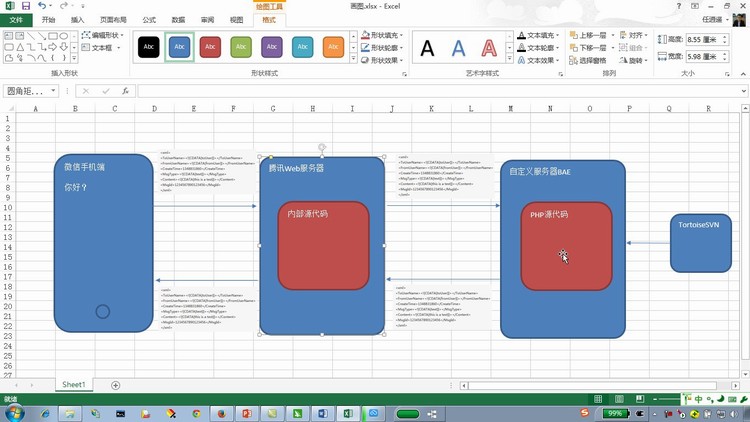Viewport: 750px width, 422px height.
Task: Apply the blue WordArt style A
Action: point(458,48)
